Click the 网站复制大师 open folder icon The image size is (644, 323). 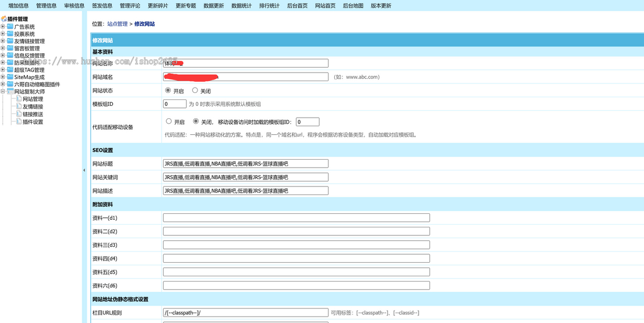pos(10,92)
